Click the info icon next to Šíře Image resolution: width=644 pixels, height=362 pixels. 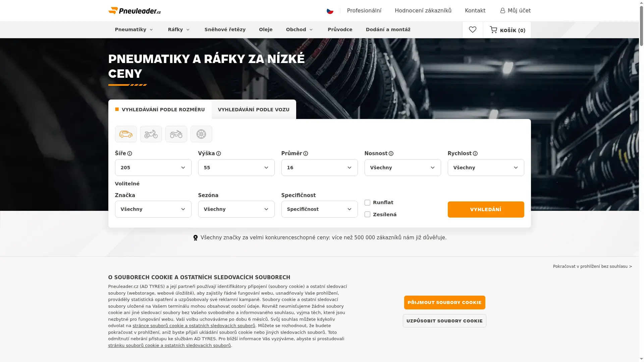point(130,154)
